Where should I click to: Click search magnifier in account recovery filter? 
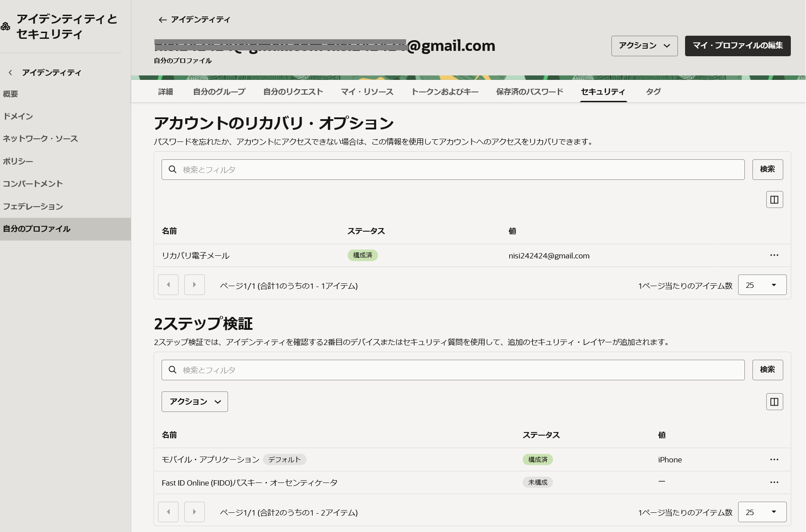pos(173,170)
